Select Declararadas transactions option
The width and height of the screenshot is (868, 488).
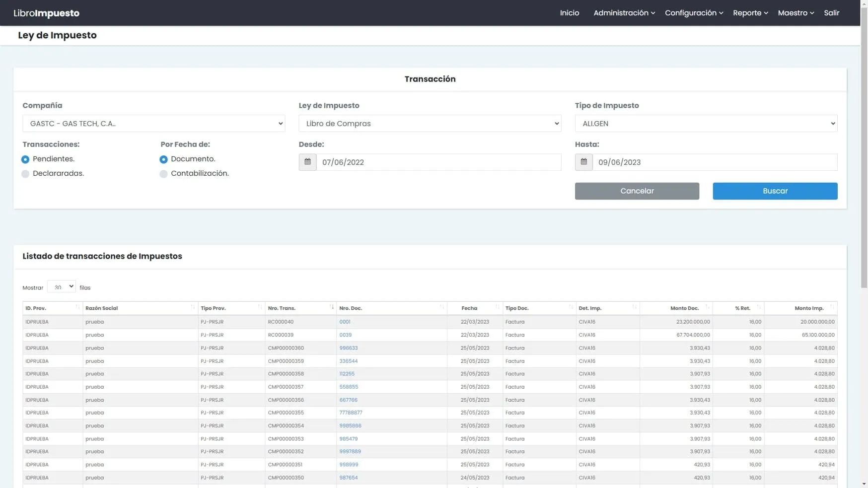click(25, 174)
